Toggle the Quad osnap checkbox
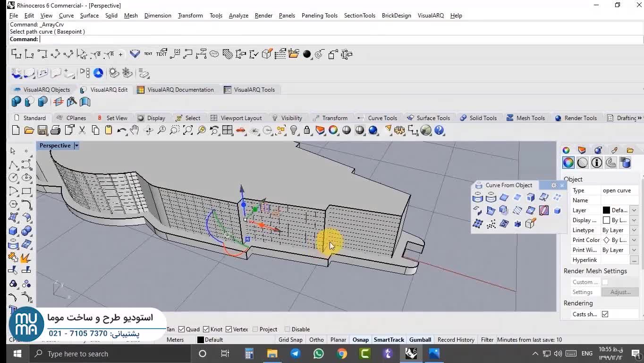The image size is (644, 363). click(181, 329)
